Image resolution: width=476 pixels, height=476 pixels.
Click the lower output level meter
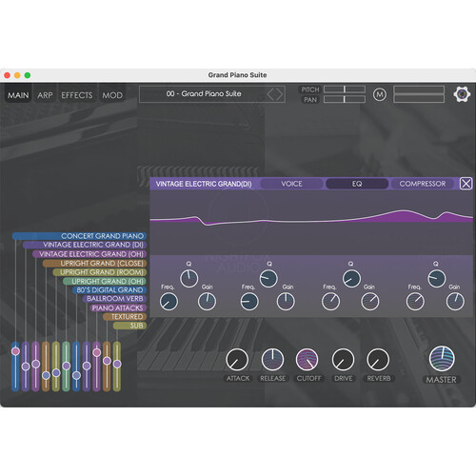[x=419, y=99]
